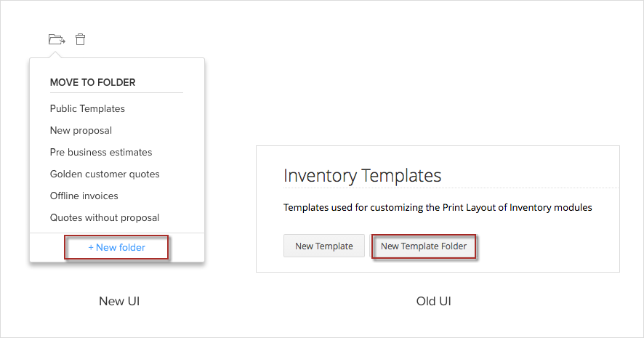Create a folder via + New folder
Screen dimensions: 644x338
point(116,247)
